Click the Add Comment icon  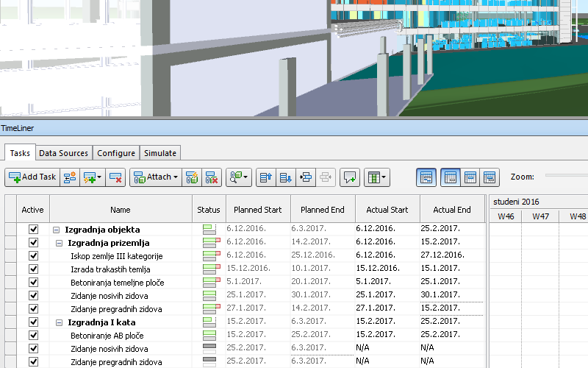click(349, 177)
